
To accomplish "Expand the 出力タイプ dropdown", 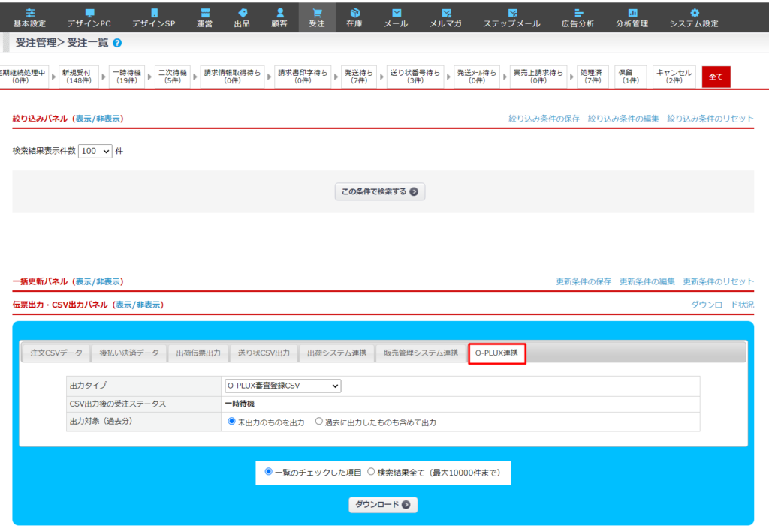I will tap(282, 386).
